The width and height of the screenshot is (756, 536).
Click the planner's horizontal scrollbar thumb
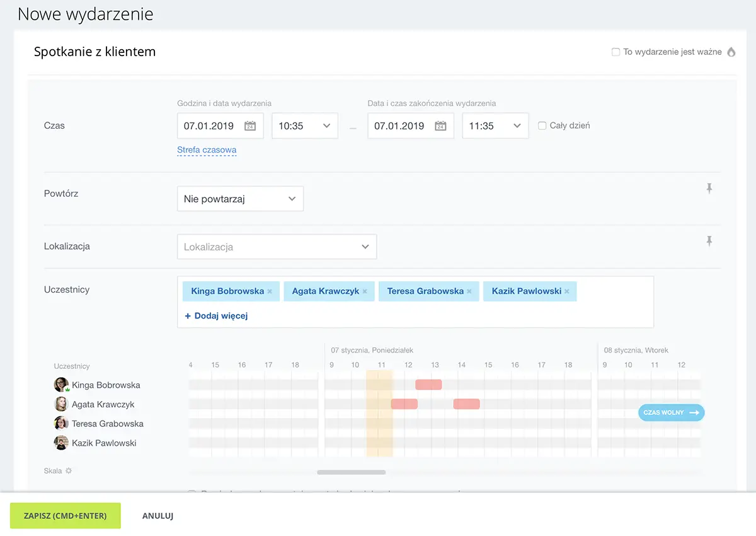(351, 472)
